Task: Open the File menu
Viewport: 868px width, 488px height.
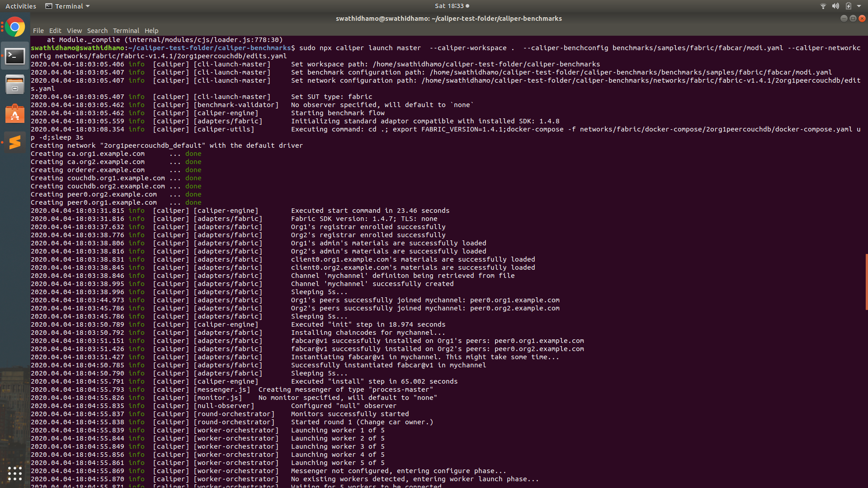Action: pyautogui.click(x=38, y=31)
